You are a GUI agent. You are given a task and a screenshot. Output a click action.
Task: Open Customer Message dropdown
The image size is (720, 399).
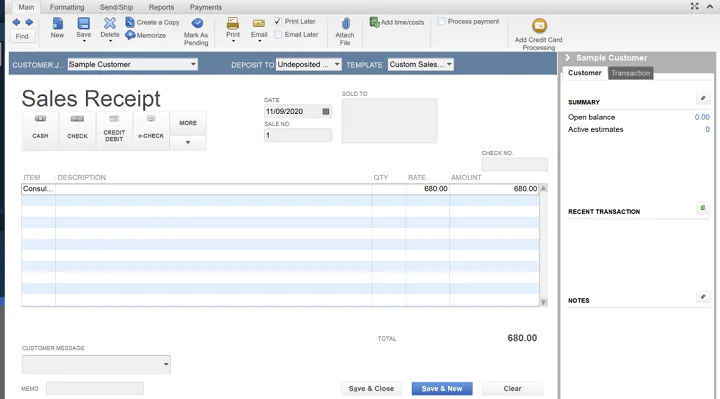click(x=166, y=365)
